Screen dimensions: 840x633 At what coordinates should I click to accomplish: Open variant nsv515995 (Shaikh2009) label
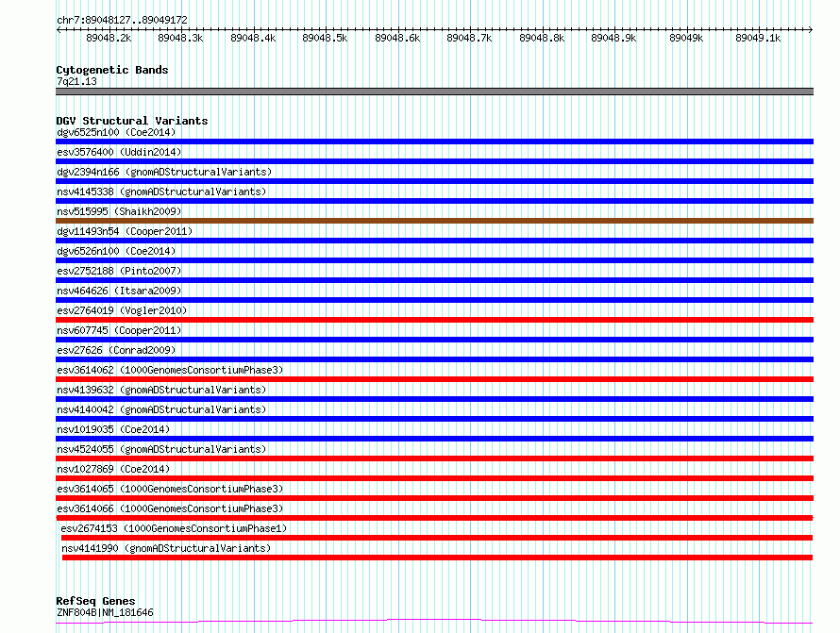tap(119, 211)
